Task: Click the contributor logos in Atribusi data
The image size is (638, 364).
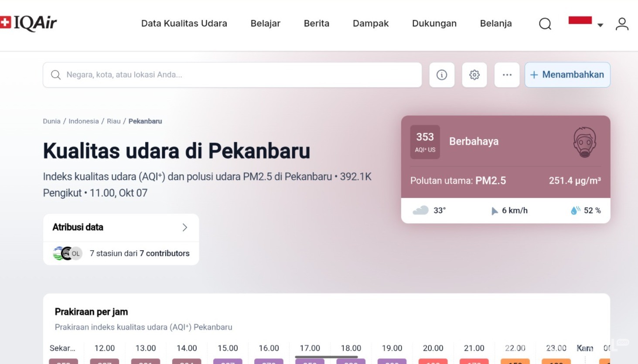Action: click(x=68, y=253)
